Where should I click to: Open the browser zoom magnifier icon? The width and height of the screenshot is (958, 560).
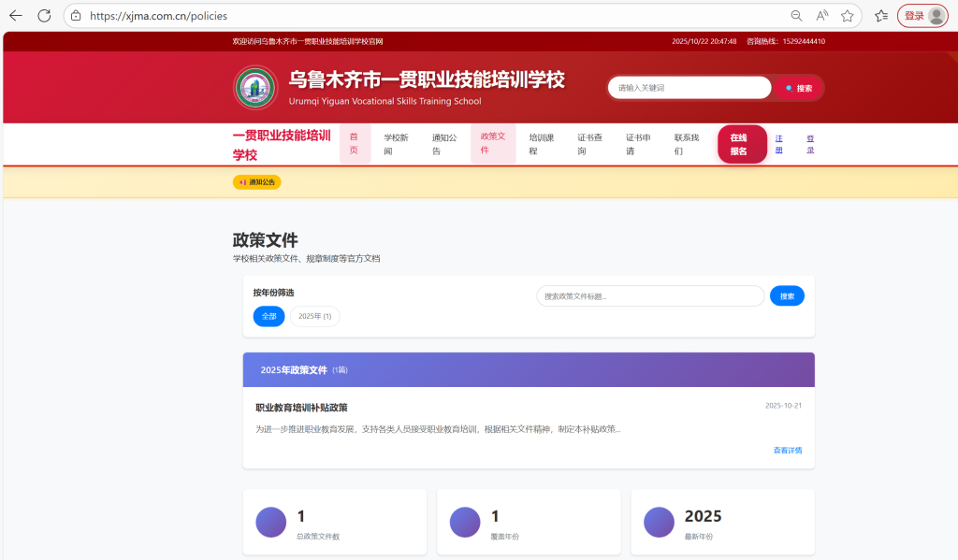796,16
